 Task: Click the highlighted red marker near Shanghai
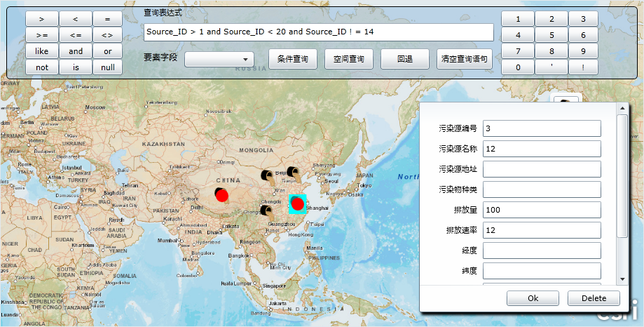click(297, 204)
